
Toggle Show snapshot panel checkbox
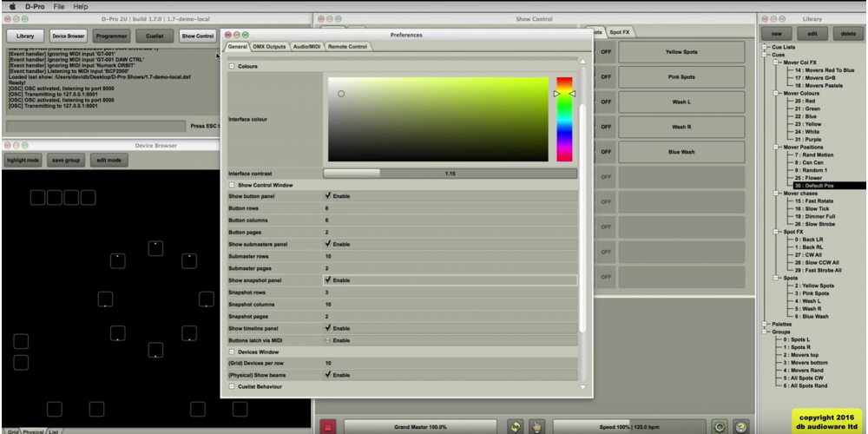pyautogui.click(x=328, y=280)
